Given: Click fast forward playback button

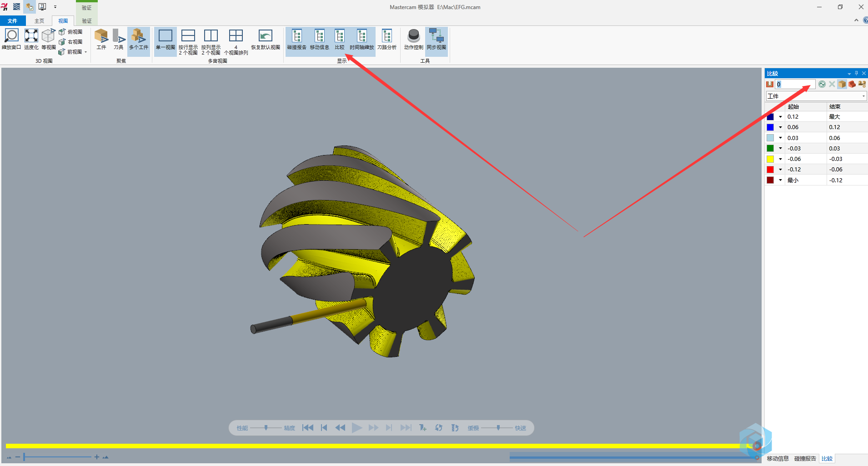Looking at the screenshot, I should pyautogui.click(x=373, y=428).
